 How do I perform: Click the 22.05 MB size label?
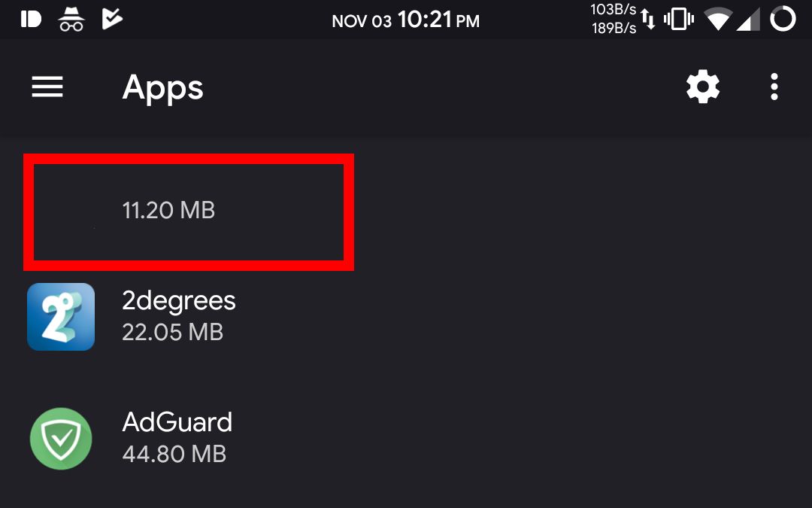172,332
